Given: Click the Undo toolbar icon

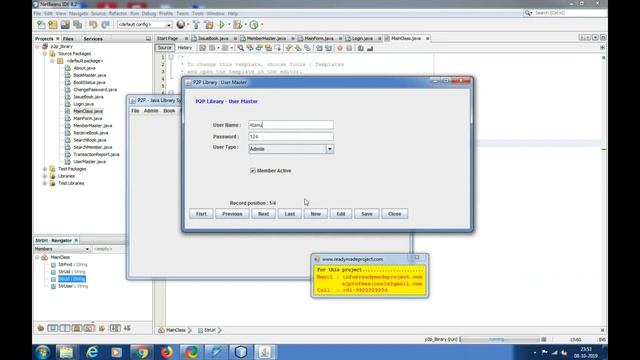Looking at the screenshot, I should coord(93,24).
